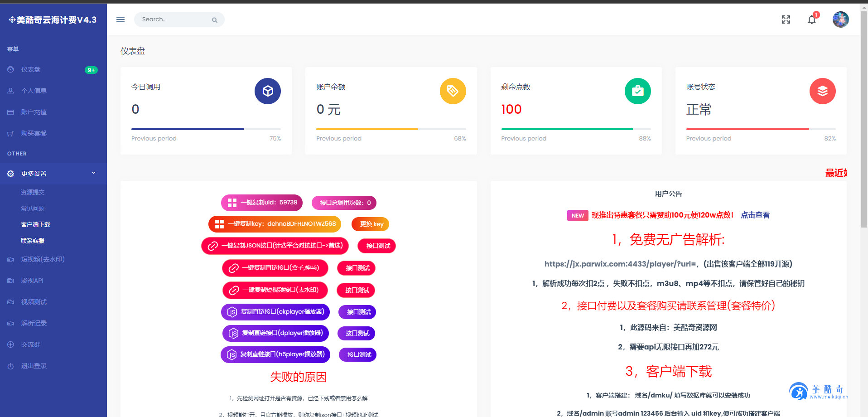Click 退出登录 to log out

click(53, 366)
